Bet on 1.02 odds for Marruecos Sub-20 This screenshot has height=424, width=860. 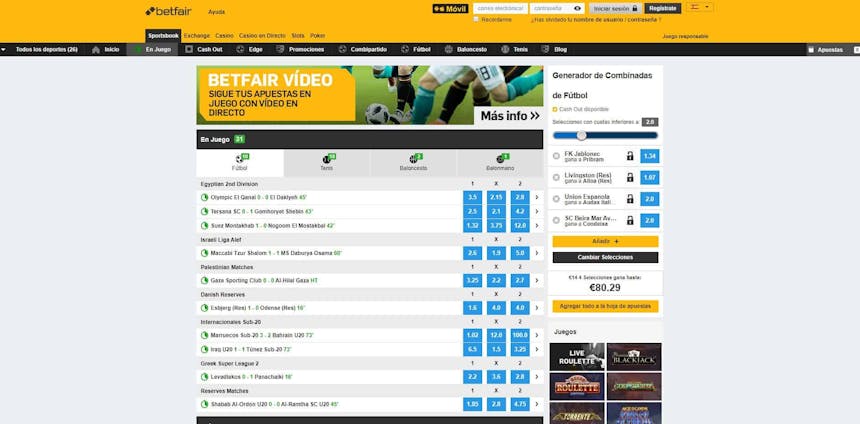[x=472, y=335]
